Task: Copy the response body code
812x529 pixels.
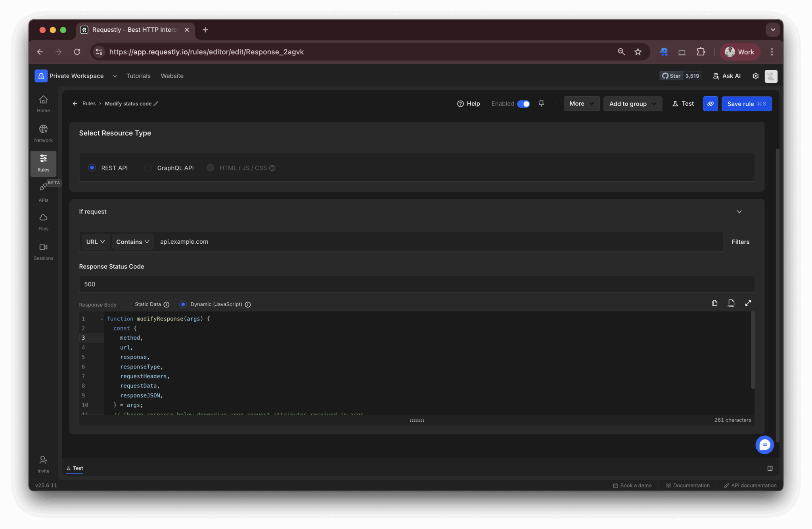Action: [x=715, y=303]
